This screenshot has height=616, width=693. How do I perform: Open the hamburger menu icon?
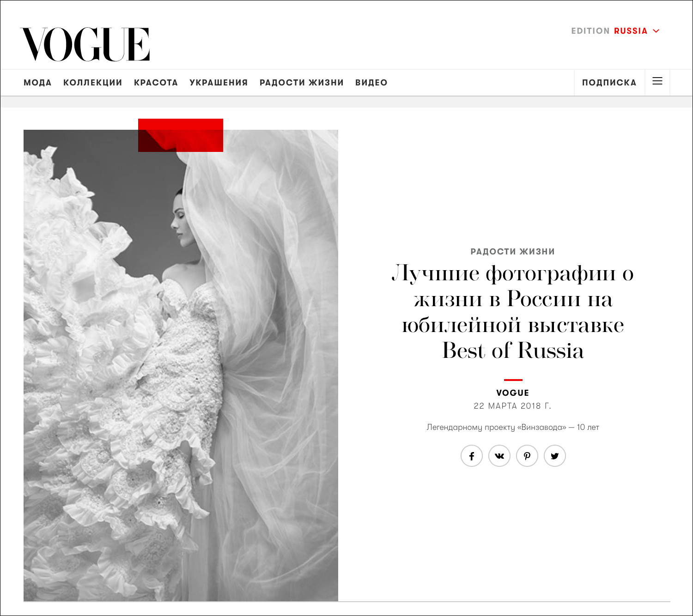(x=657, y=81)
